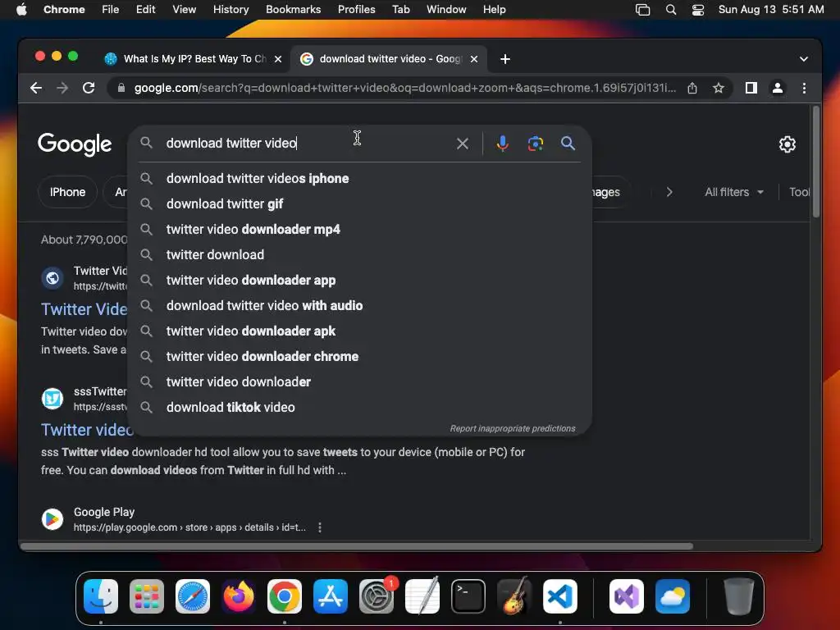Open the Bookmarks menu
840x630 pixels.
[293, 10]
